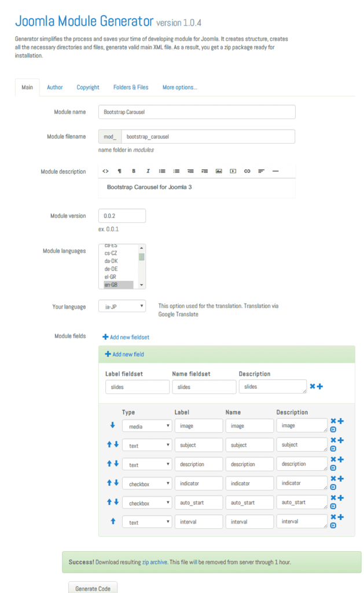The height and width of the screenshot is (593, 364).
Task: Switch to the Author tab
Action: pyautogui.click(x=55, y=87)
